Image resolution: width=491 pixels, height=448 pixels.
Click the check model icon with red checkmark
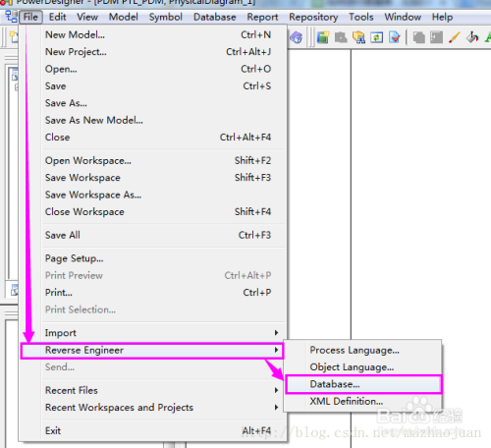pos(395,37)
